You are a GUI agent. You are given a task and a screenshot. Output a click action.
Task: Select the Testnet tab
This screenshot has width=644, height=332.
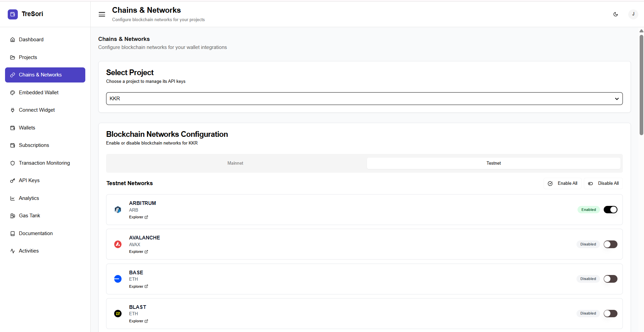[x=493, y=163]
